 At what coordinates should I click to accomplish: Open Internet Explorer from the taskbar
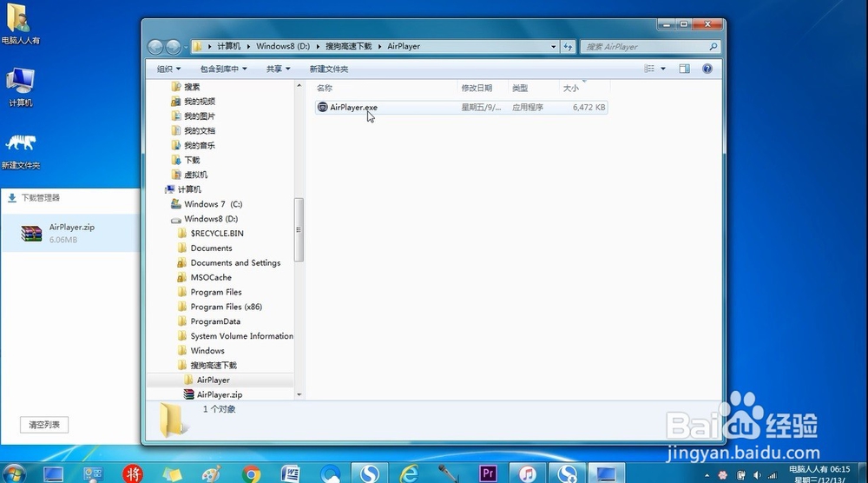click(409, 474)
